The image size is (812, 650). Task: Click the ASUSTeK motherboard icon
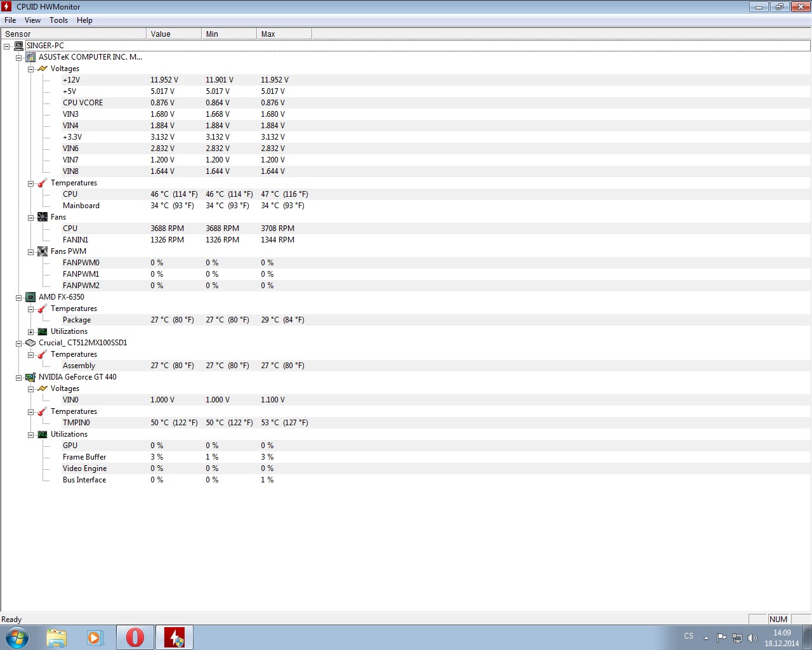pyautogui.click(x=30, y=57)
